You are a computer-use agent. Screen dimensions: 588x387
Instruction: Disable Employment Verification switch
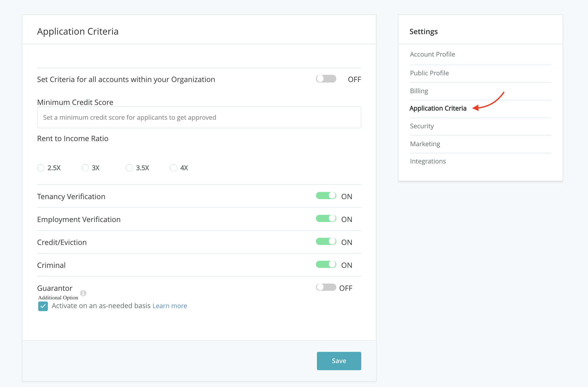(326, 219)
